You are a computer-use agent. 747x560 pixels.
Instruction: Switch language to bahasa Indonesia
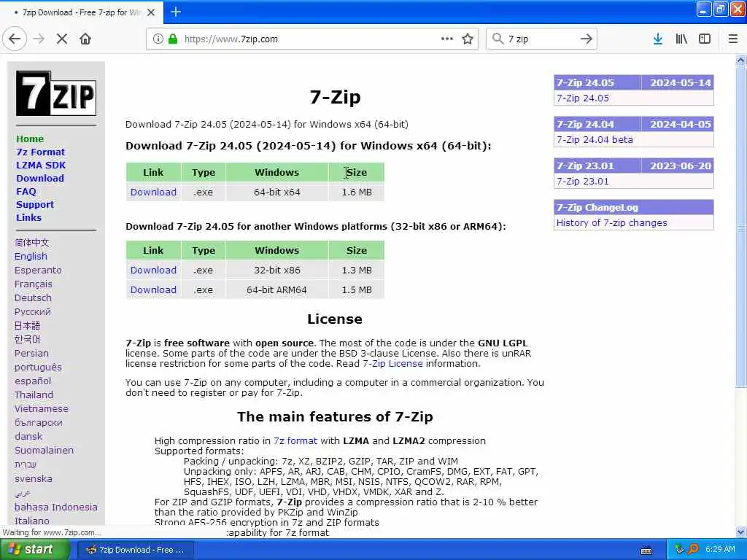(x=55, y=507)
